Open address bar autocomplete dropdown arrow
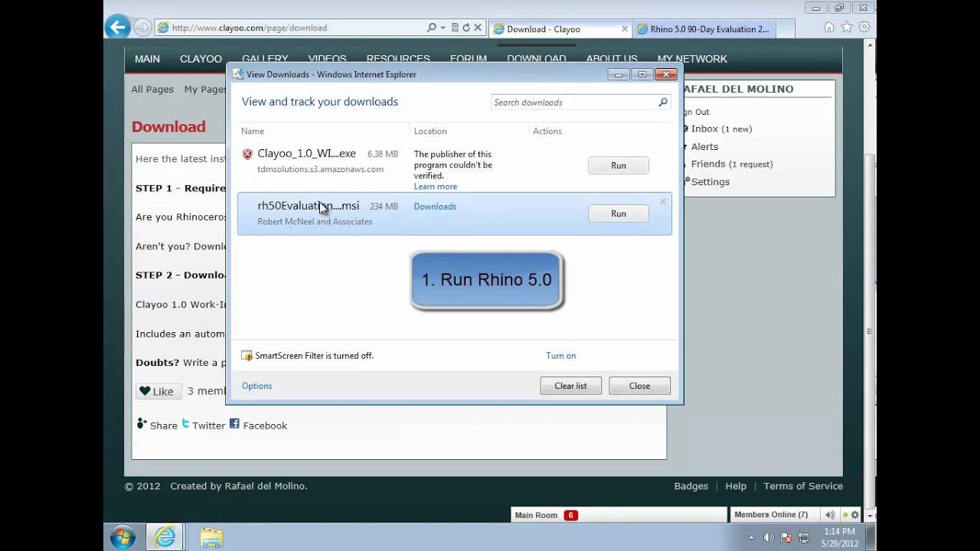980x551 pixels. coord(443,28)
